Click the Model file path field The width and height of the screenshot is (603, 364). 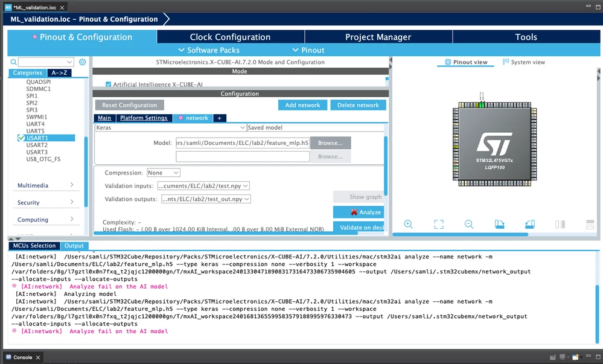tap(243, 142)
